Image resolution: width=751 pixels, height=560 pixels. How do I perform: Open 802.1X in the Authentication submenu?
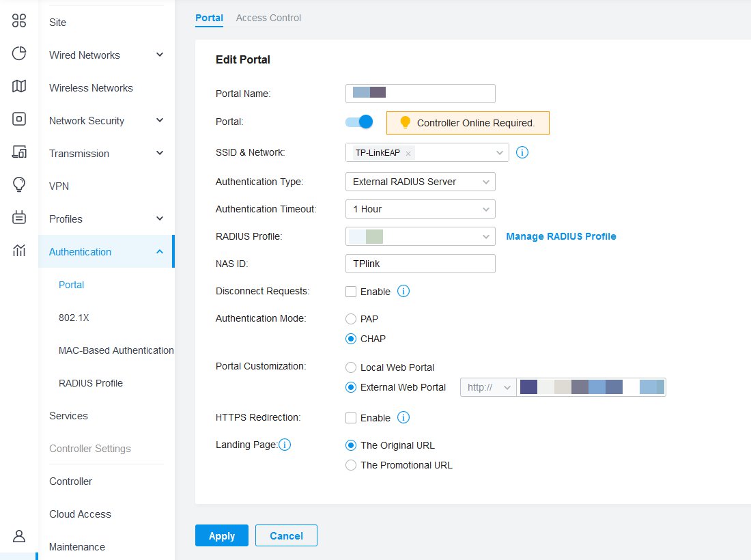[74, 318]
